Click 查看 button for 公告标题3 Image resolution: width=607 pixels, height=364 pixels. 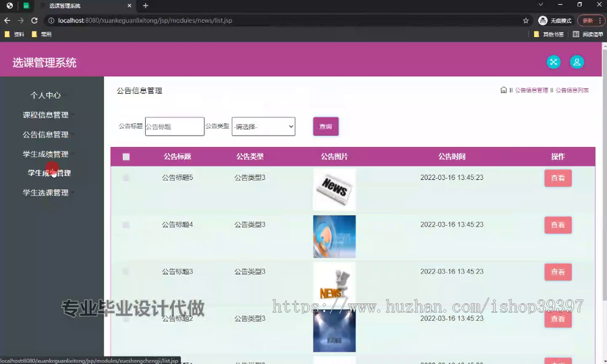tap(558, 272)
